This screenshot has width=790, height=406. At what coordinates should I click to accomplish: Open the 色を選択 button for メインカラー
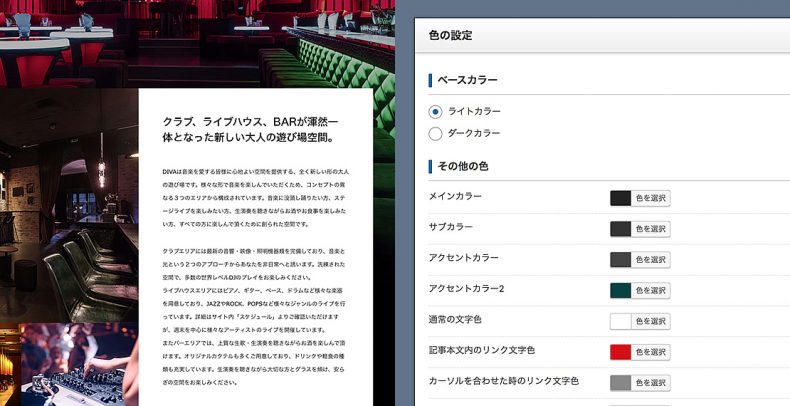point(651,198)
